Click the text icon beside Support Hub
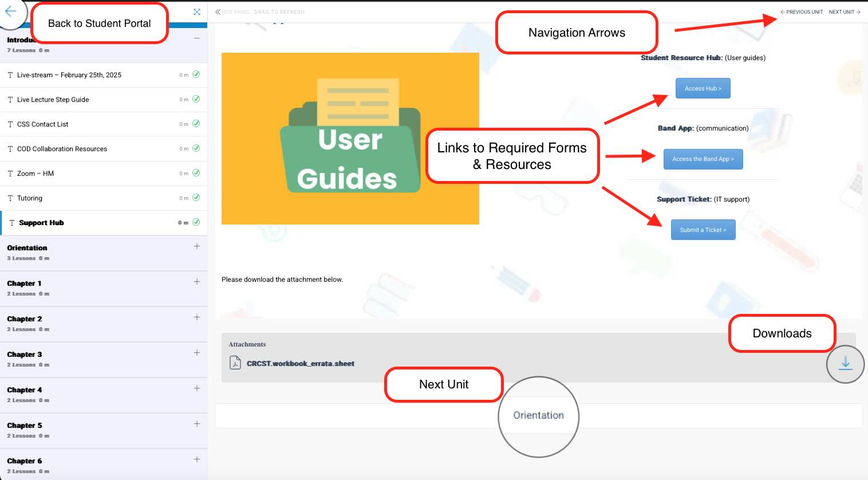The height and width of the screenshot is (480, 868). pyautogui.click(x=11, y=223)
